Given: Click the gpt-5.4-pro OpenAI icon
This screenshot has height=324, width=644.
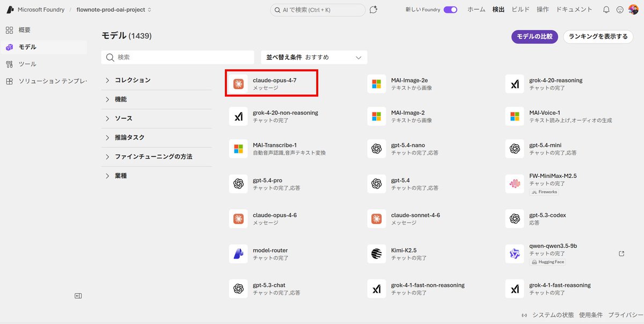Looking at the screenshot, I should [x=238, y=184].
